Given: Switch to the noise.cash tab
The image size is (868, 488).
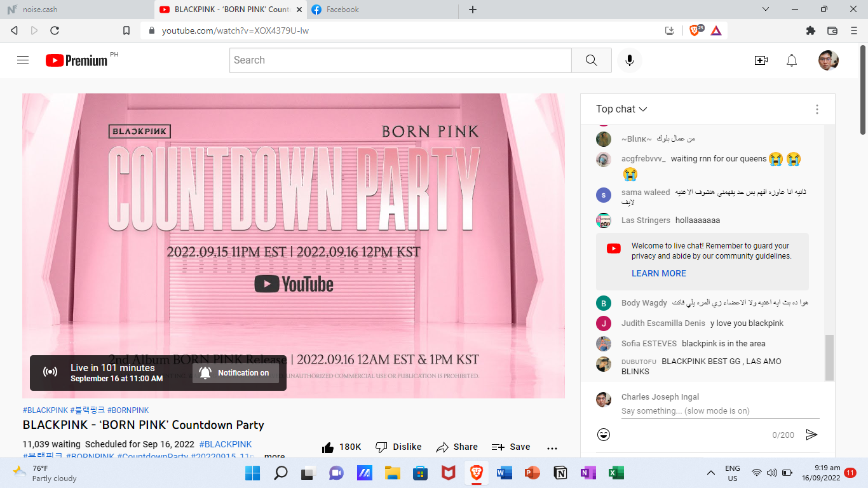Looking at the screenshot, I should coord(76,10).
